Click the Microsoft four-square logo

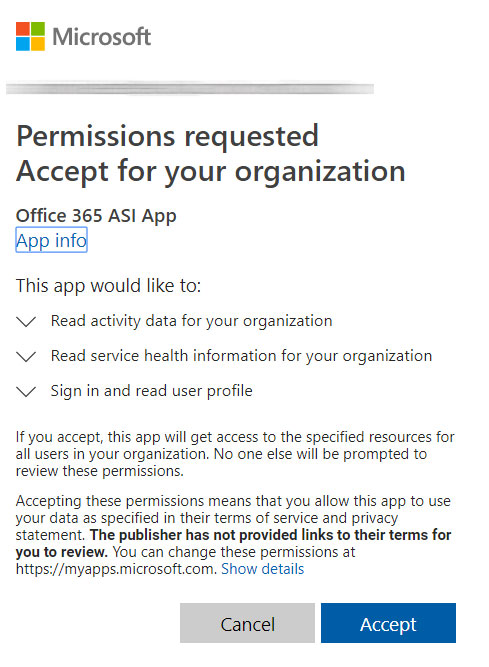pyautogui.click(x=30, y=37)
